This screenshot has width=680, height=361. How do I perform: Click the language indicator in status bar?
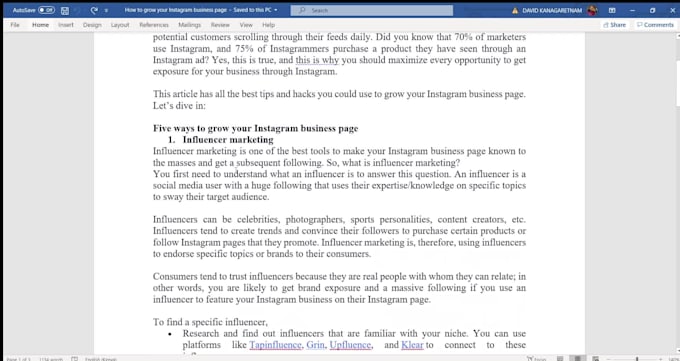[x=101, y=359]
